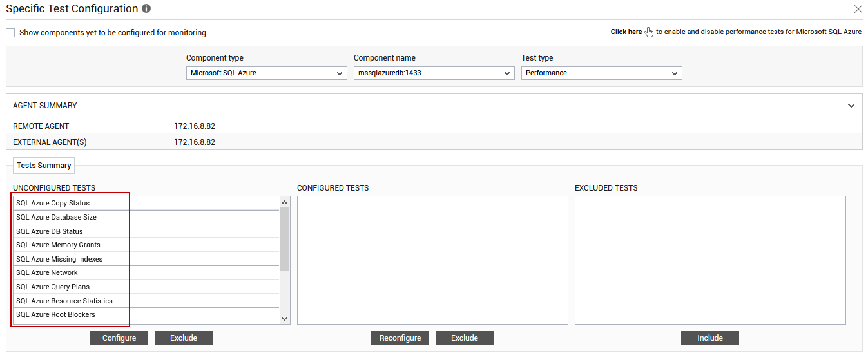This screenshot has width=868, height=362.
Task: Select SQL Azure Copy Status test
Action: tap(146, 203)
